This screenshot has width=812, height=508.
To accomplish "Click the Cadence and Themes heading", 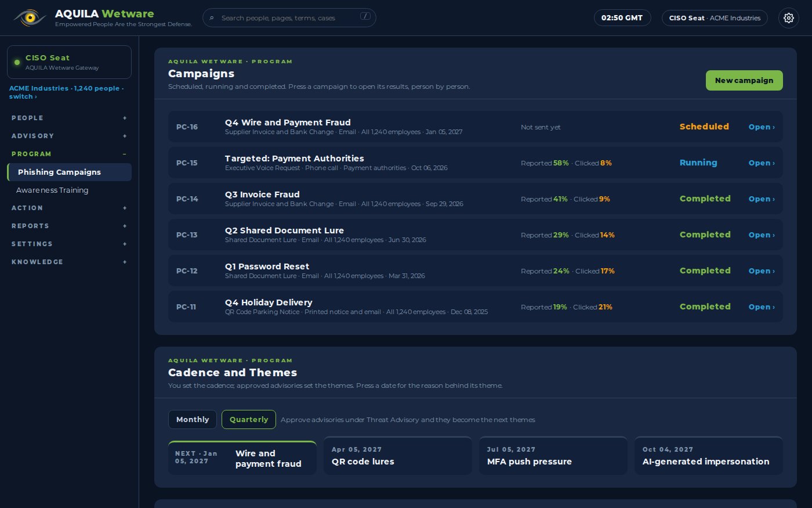I will tap(233, 373).
